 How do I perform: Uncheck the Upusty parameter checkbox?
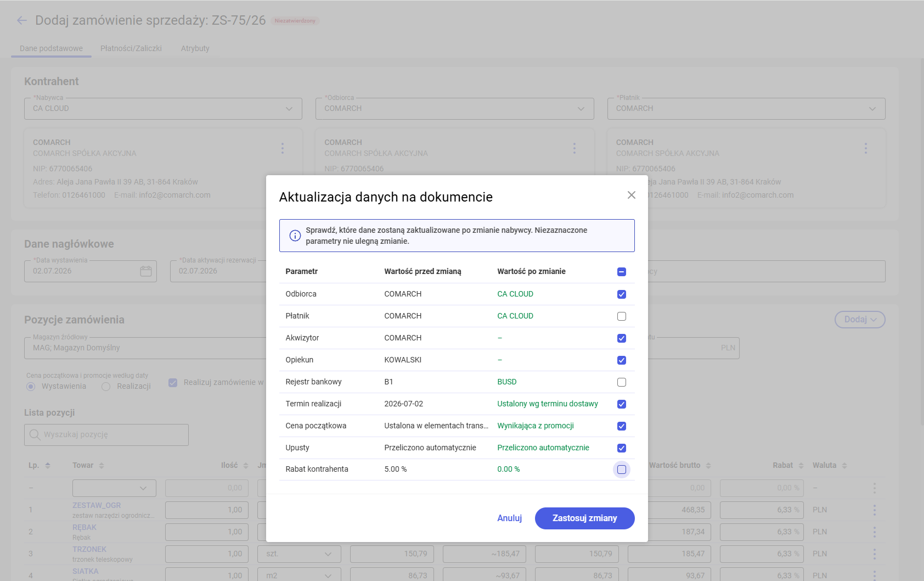click(x=622, y=448)
